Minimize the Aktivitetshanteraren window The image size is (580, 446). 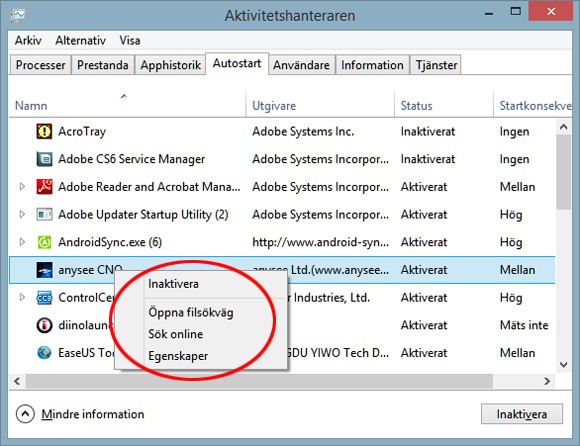pos(489,13)
